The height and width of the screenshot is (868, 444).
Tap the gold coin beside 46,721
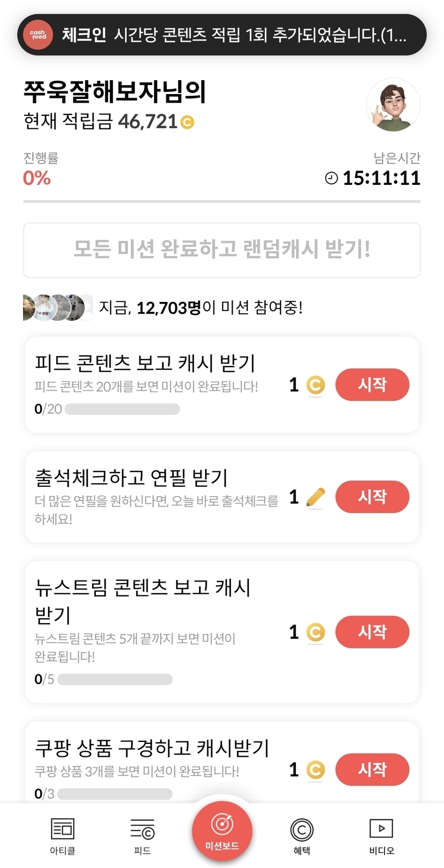[187, 122]
